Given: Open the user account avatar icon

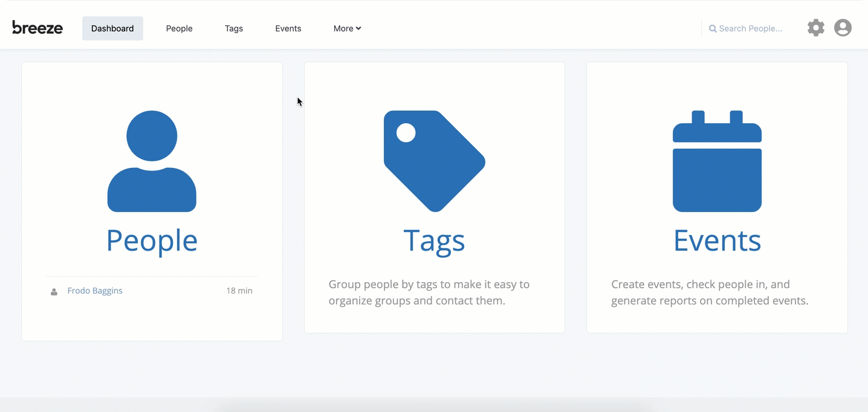Looking at the screenshot, I should click(843, 28).
